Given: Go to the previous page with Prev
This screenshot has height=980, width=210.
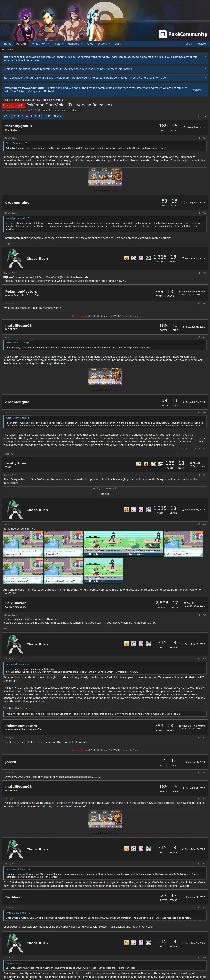Looking at the screenshot, I should [x=7, y=116].
